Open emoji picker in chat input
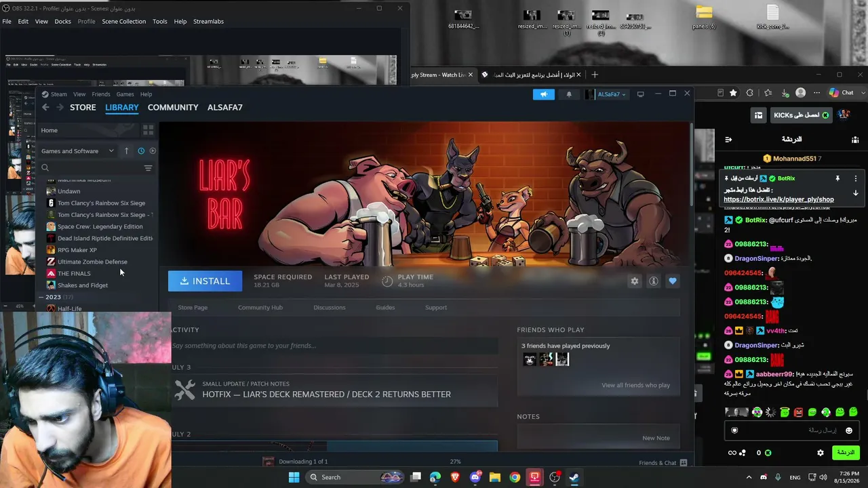The height and width of the screenshot is (488, 868). point(848,430)
